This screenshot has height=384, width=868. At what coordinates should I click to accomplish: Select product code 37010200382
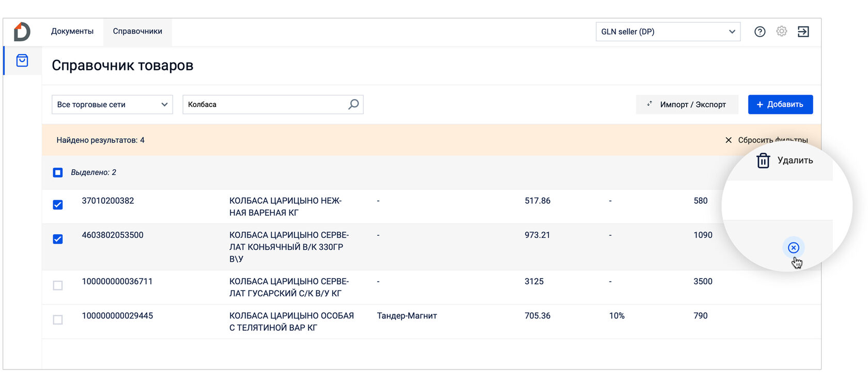108,201
